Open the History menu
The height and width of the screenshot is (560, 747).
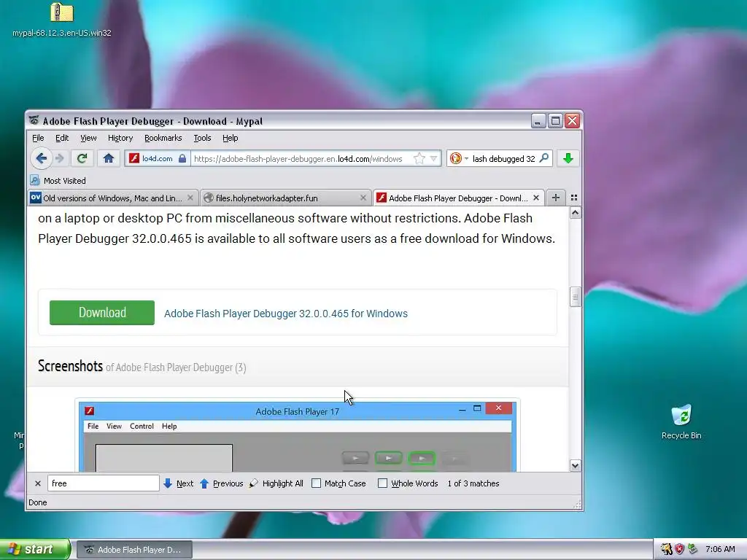(120, 138)
